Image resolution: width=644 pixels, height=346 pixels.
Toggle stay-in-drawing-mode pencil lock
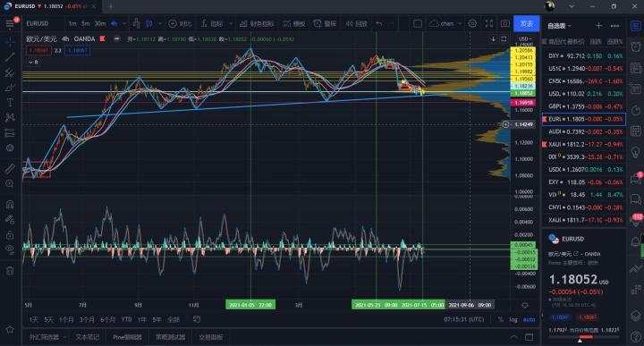click(10, 219)
